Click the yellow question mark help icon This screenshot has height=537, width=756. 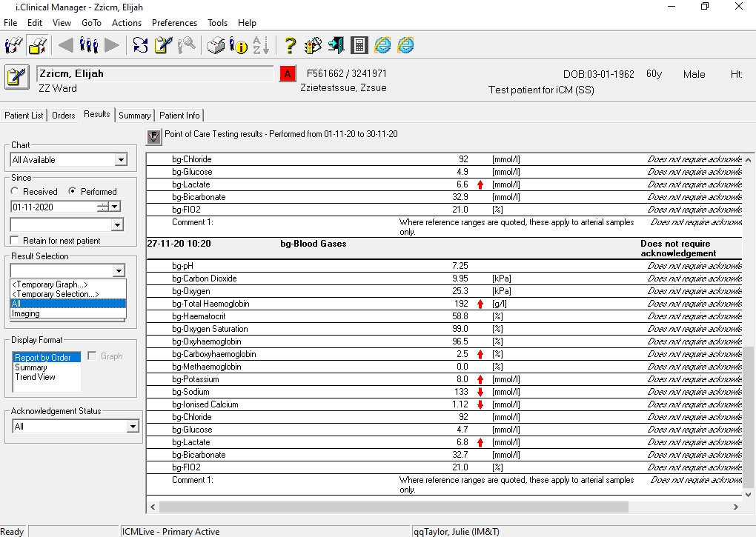[x=290, y=45]
